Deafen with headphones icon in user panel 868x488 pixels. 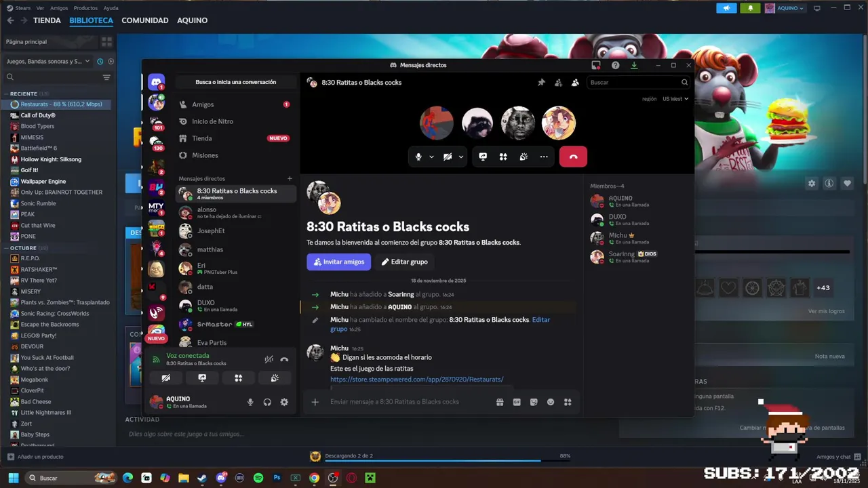(267, 402)
